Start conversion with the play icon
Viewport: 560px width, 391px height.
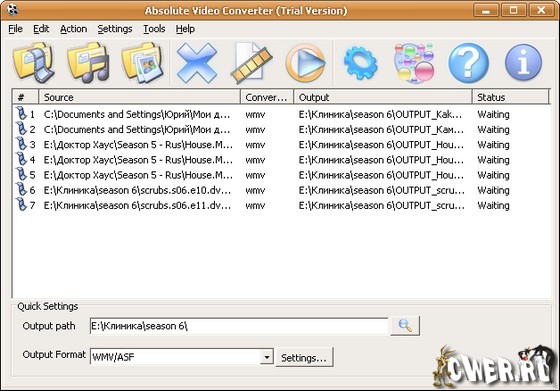click(305, 63)
